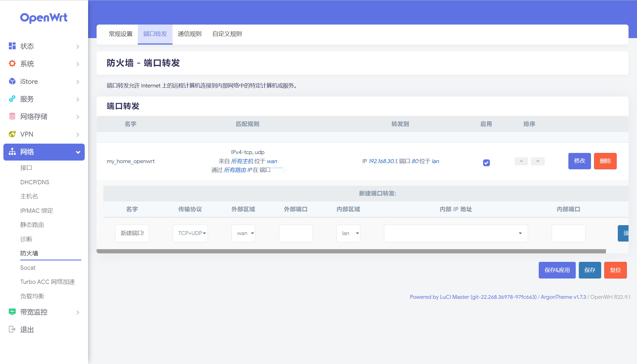
Task: Open the Socat submenu item
Action: 28,267
